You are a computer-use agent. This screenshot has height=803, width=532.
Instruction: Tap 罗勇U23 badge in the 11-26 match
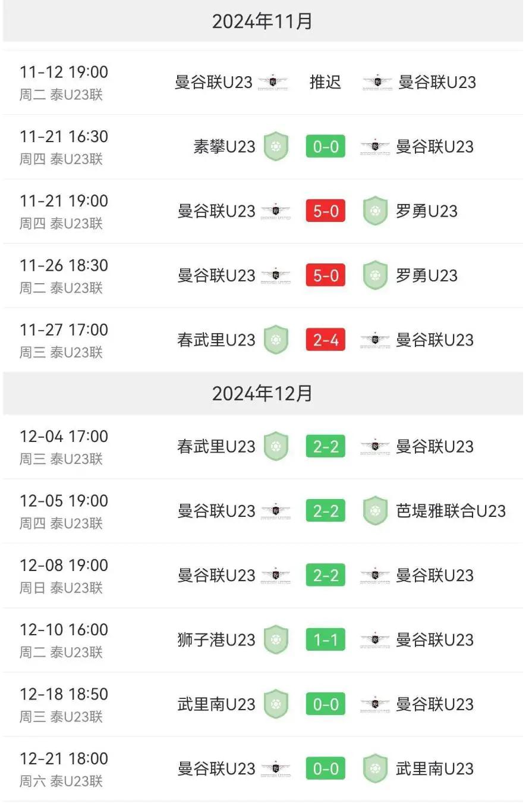tap(375, 275)
